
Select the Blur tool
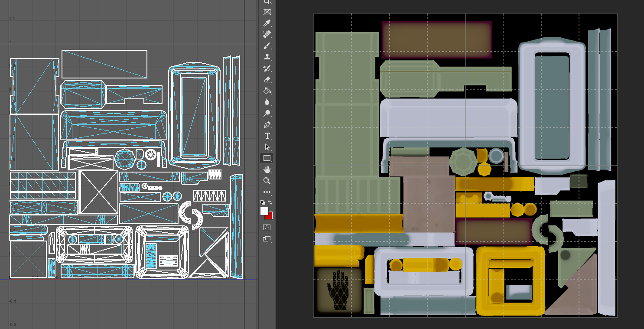coord(267,102)
